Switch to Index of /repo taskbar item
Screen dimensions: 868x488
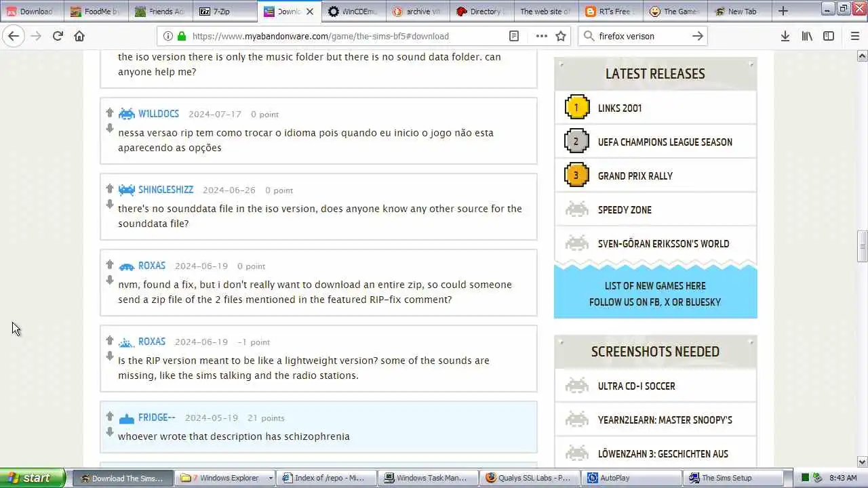coord(328,478)
